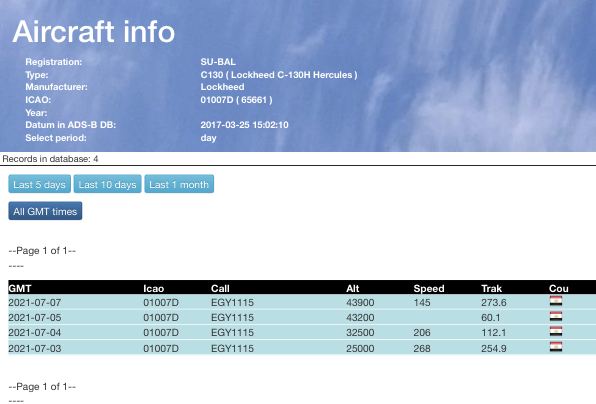Click track value 112.1
This screenshot has height=404, width=596.
pyautogui.click(x=494, y=333)
